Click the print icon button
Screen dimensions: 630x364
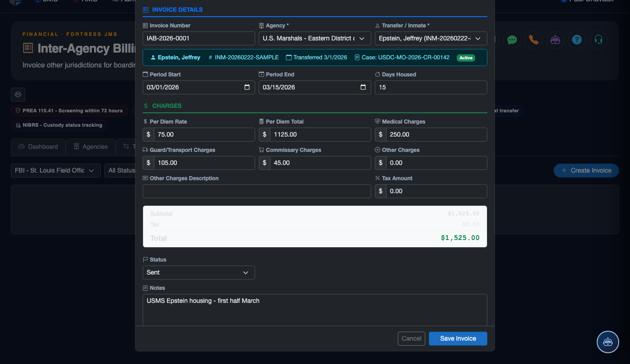(18, 94)
